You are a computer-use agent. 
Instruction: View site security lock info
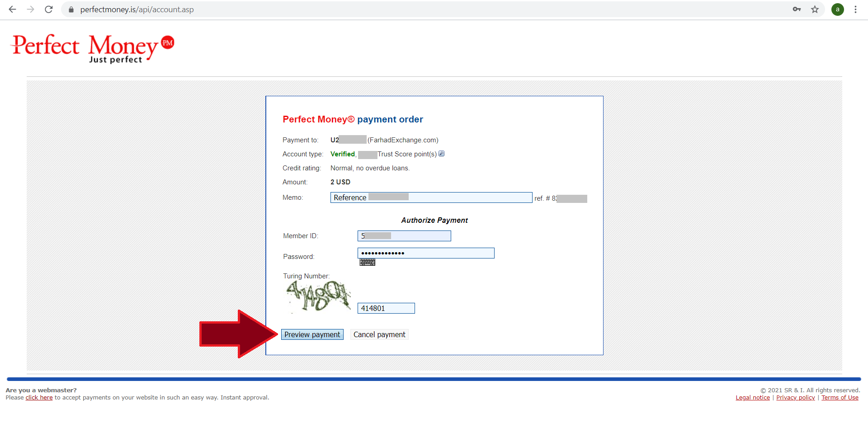(71, 9)
